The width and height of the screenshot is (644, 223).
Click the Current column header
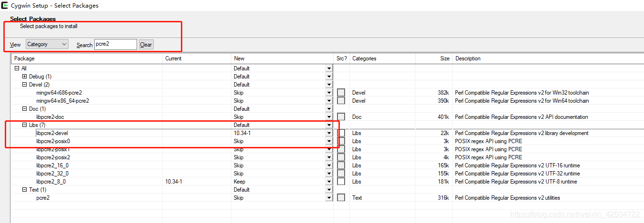click(197, 58)
